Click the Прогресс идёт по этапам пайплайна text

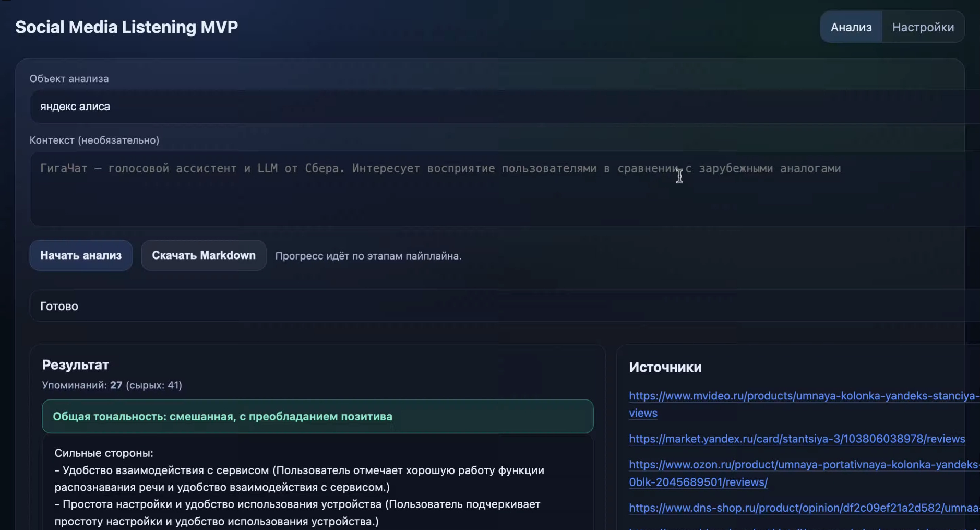point(368,256)
